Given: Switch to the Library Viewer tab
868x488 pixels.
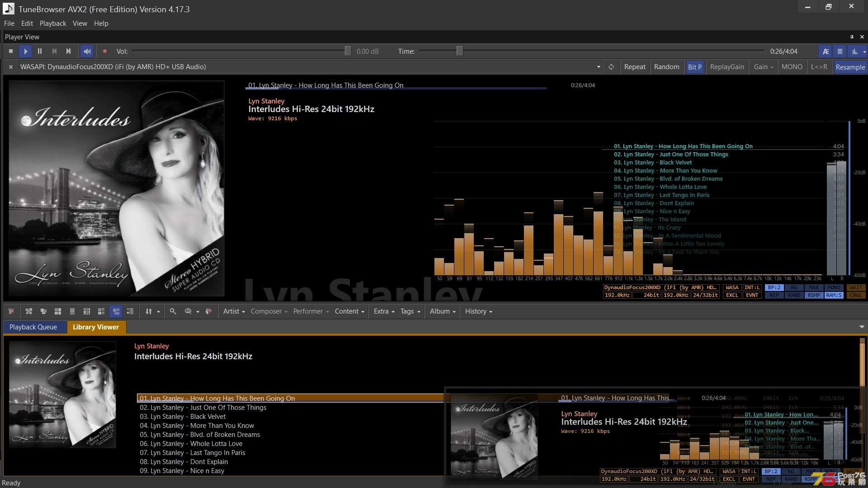Looking at the screenshot, I should (x=96, y=327).
